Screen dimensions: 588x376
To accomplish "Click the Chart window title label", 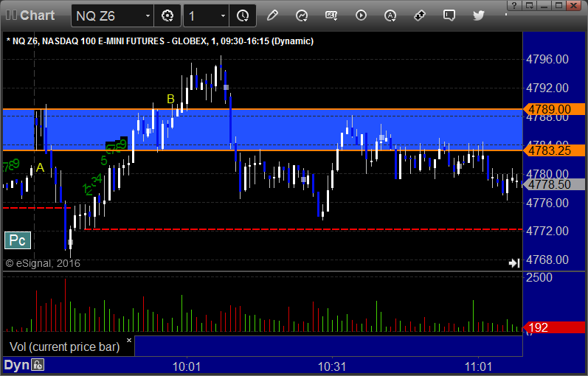I will click(x=37, y=15).
